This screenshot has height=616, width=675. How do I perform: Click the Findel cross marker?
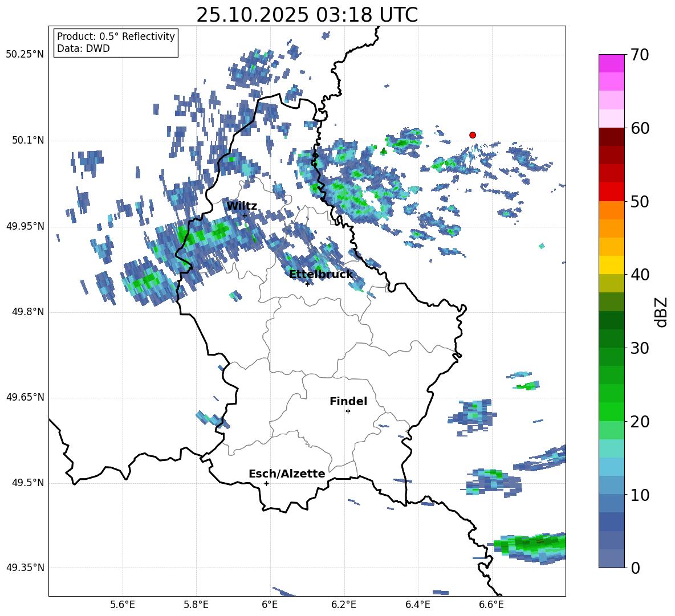(348, 411)
